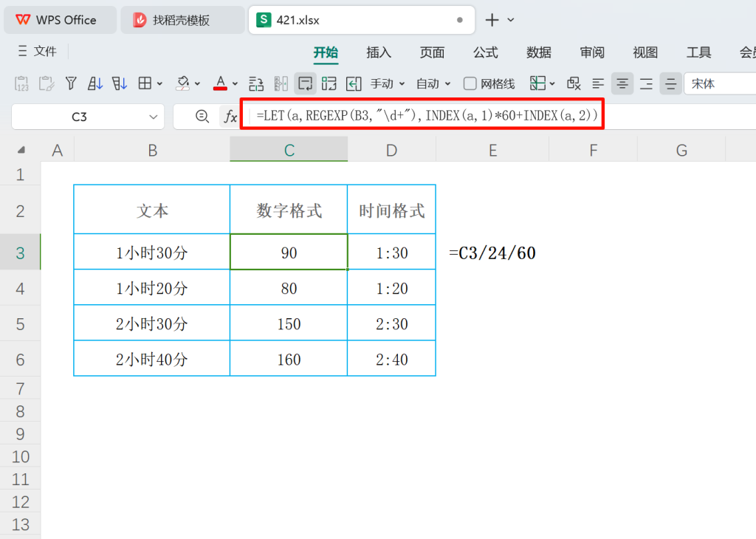Viewport: 756px width, 539px height.
Task: Open the 审阅 ribbon tab
Action: tap(592, 52)
